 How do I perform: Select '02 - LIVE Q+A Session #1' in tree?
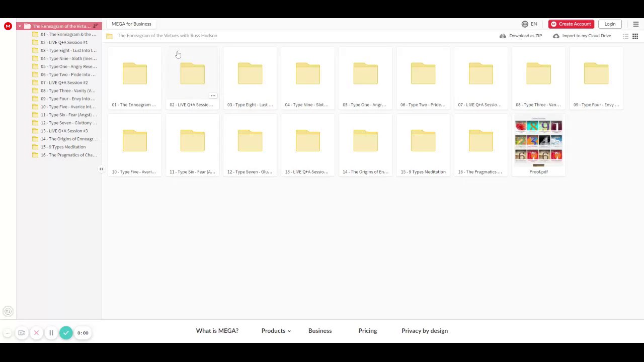click(x=64, y=42)
